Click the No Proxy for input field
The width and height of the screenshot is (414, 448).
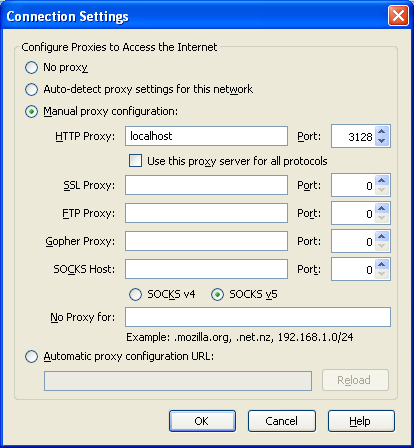pyautogui.click(x=258, y=317)
